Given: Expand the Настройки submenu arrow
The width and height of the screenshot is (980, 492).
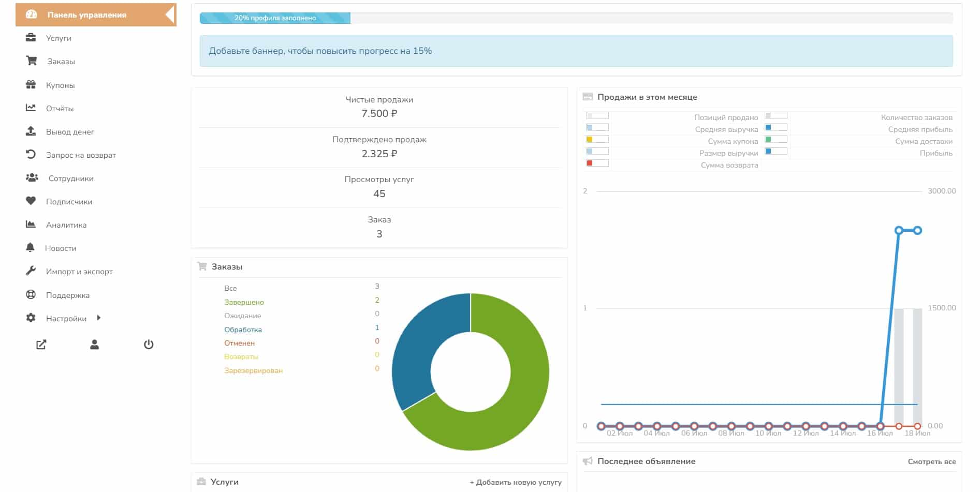Looking at the screenshot, I should click(x=98, y=318).
